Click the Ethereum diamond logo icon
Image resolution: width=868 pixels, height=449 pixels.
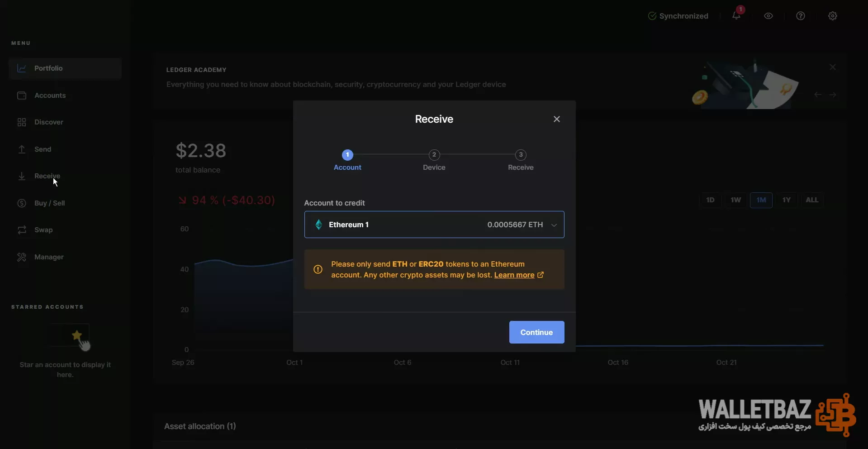click(319, 224)
